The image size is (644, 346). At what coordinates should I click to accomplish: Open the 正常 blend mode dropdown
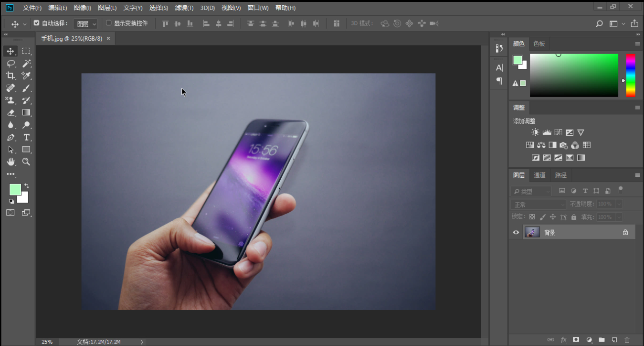538,205
